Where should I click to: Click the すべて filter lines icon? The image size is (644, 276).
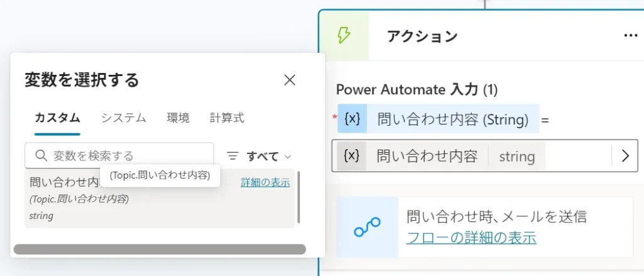(233, 156)
